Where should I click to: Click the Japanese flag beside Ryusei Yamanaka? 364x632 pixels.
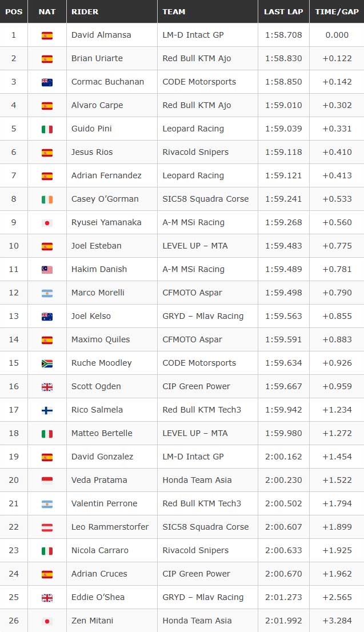click(47, 223)
